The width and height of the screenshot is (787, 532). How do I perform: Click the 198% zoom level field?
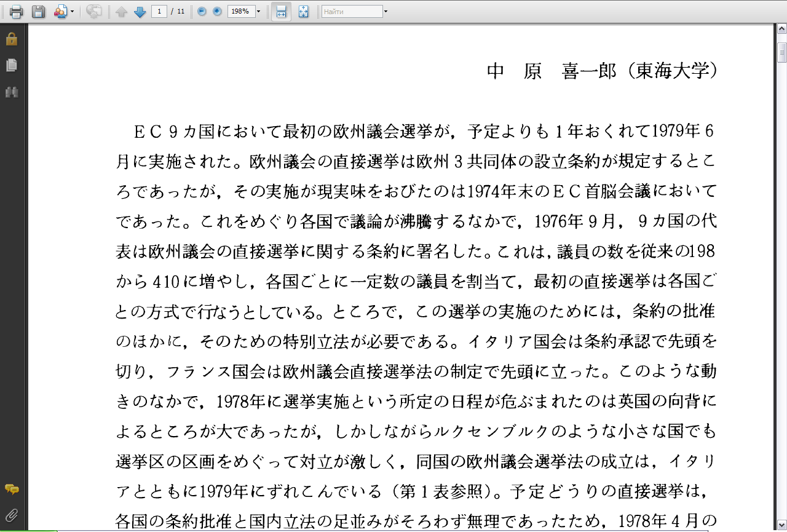[x=240, y=12]
